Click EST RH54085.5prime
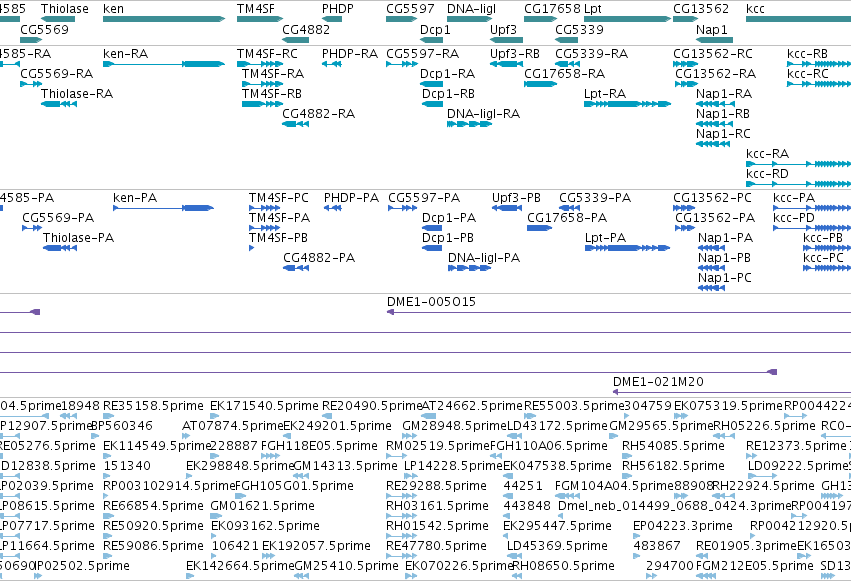 pos(673,446)
